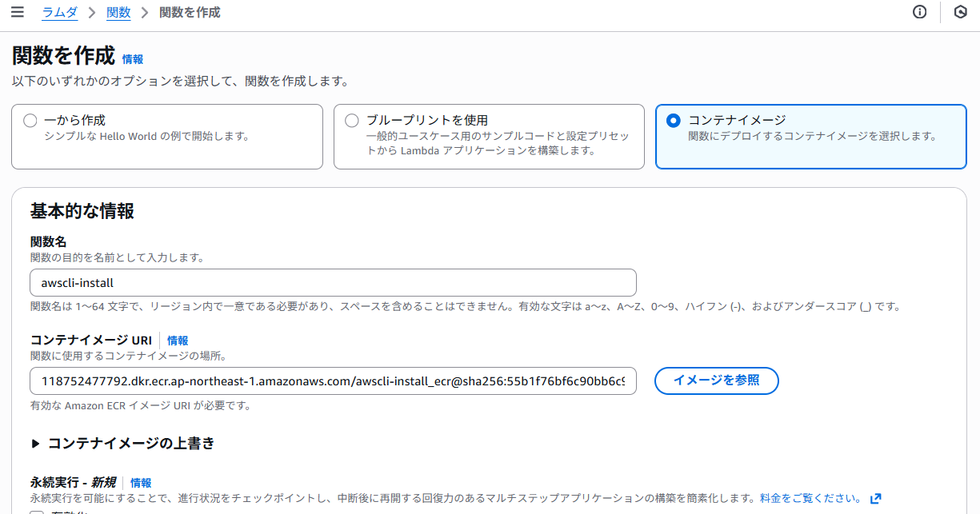Choose the ブループリントを使用 radio option
Image resolution: width=980 pixels, height=514 pixels.
click(x=352, y=121)
